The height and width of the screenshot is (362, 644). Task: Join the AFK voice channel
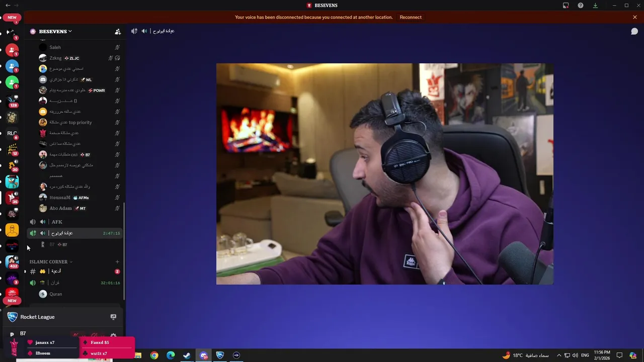point(74,222)
